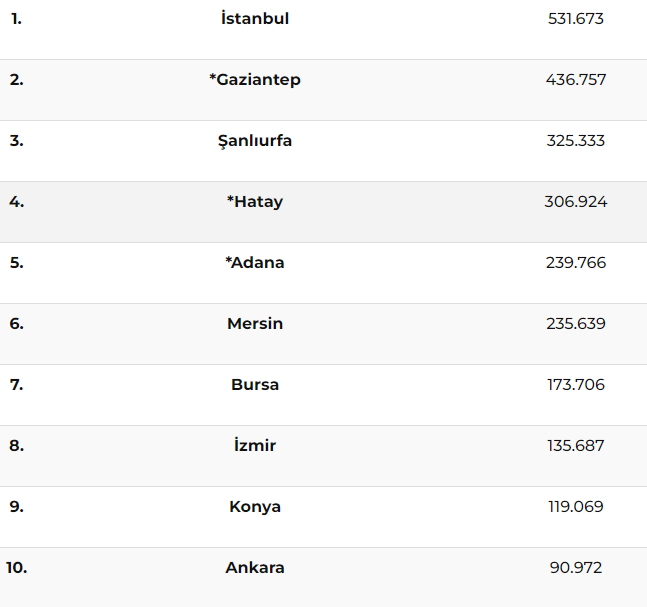Select the Bursa table entry
The width and height of the screenshot is (647, 607).
coord(255,385)
